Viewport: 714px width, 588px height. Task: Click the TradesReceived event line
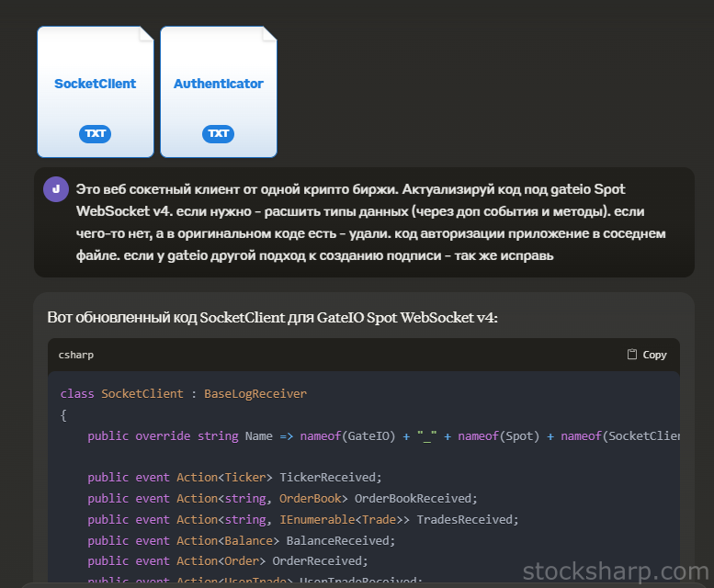click(x=303, y=519)
